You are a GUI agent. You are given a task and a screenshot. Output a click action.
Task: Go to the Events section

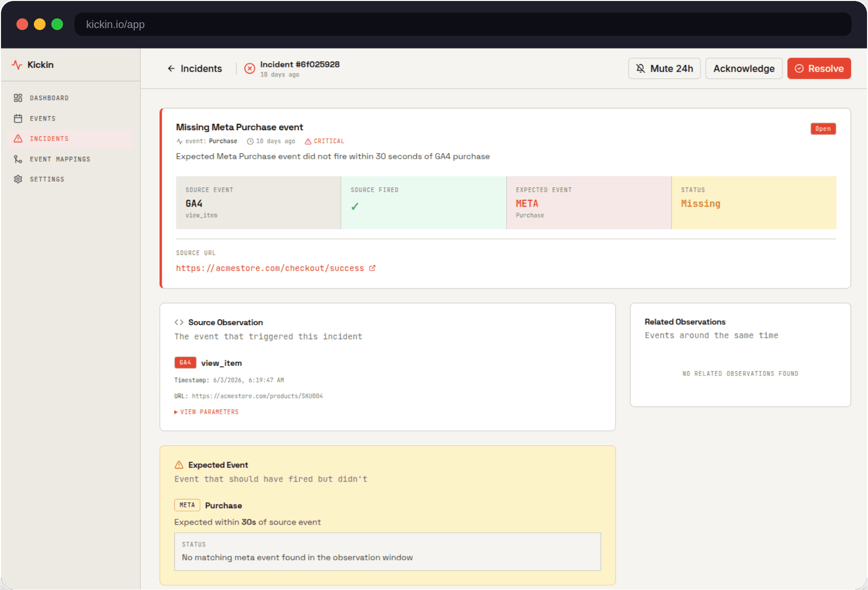point(71,118)
